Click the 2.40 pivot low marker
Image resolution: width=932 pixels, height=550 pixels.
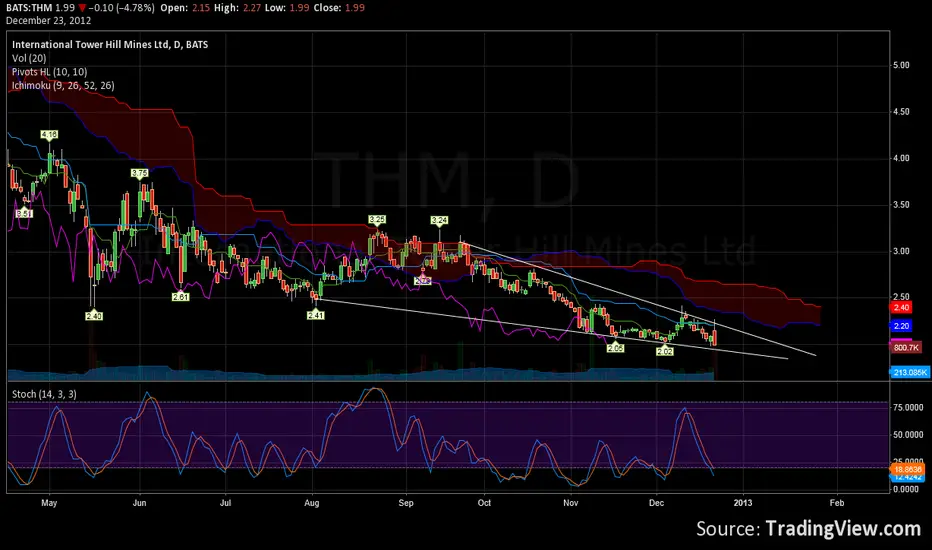tap(94, 316)
